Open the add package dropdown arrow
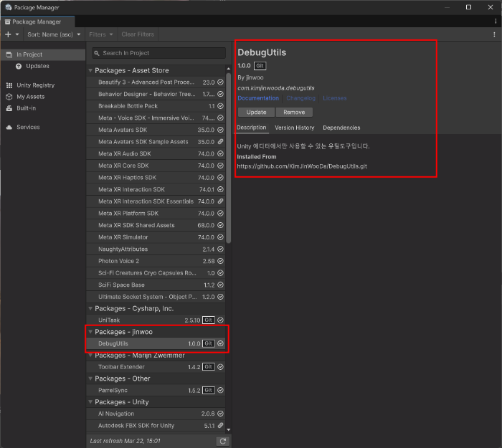 point(17,34)
